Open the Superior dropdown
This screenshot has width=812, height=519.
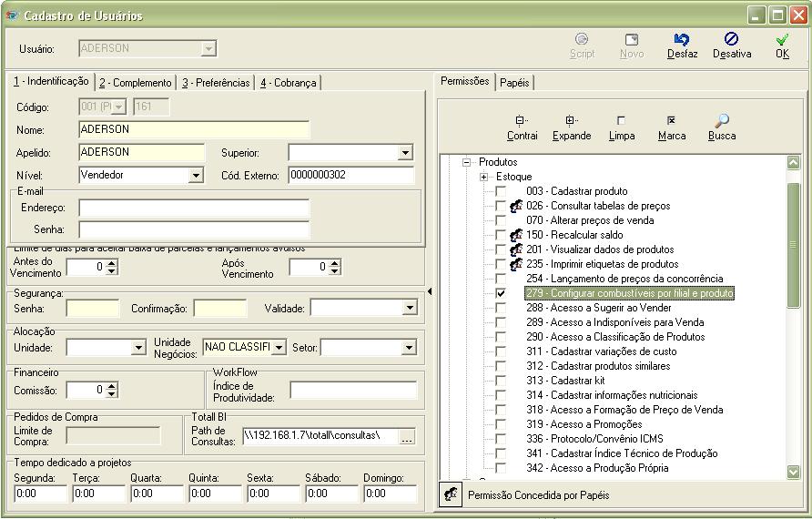(405, 153)
